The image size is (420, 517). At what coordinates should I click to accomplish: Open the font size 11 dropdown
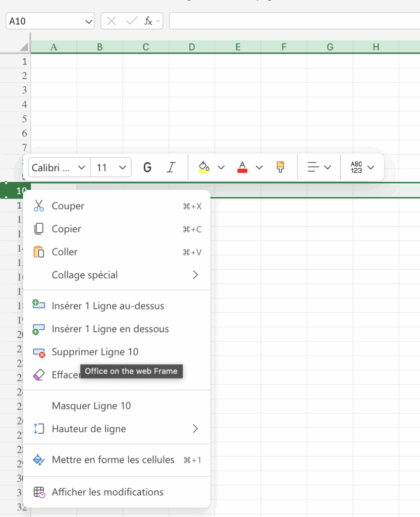111,168
